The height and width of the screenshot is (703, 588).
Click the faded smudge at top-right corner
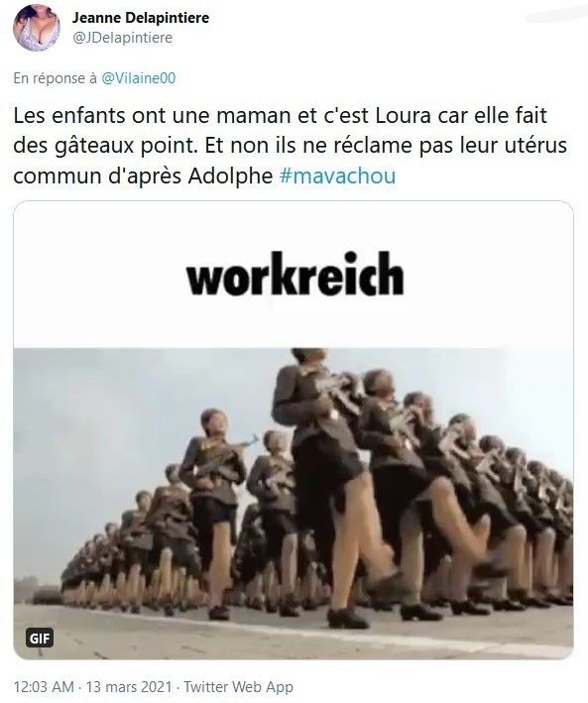pyautogui.click(x=556, y=16)
